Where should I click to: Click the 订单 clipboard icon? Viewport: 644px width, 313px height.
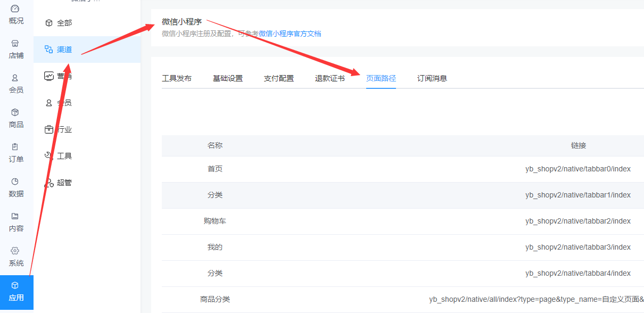coord(15,146)
